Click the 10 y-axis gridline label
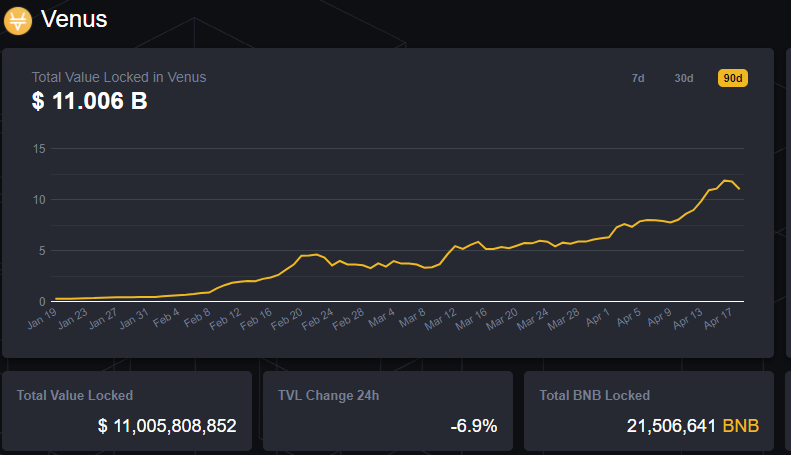Screen dimensions: 791x455 (x=40, y=200)
